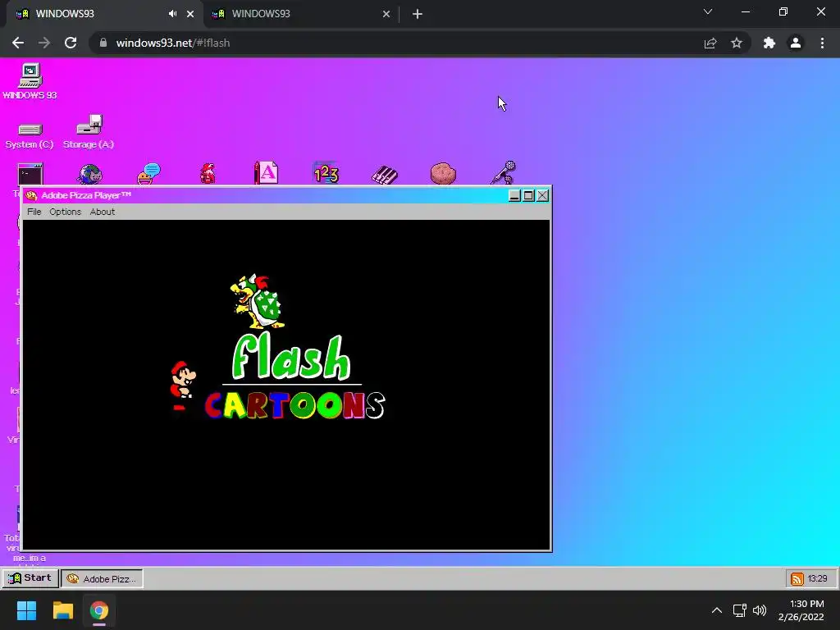Select the Adobe Pizz... taskbar button
This screenshot has width=840, height=630.
tap(102, 578)
